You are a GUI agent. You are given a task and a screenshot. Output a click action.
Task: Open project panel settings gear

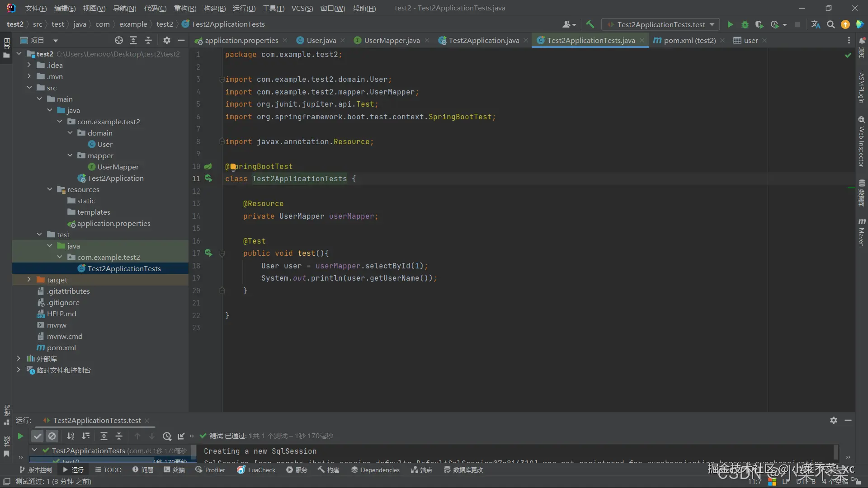tap(166, 40)
